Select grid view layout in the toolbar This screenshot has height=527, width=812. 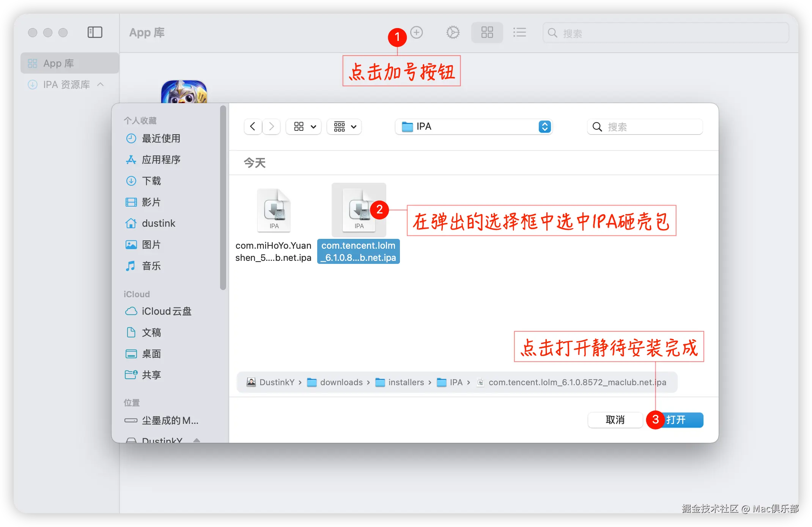click(x=487, y=33)
